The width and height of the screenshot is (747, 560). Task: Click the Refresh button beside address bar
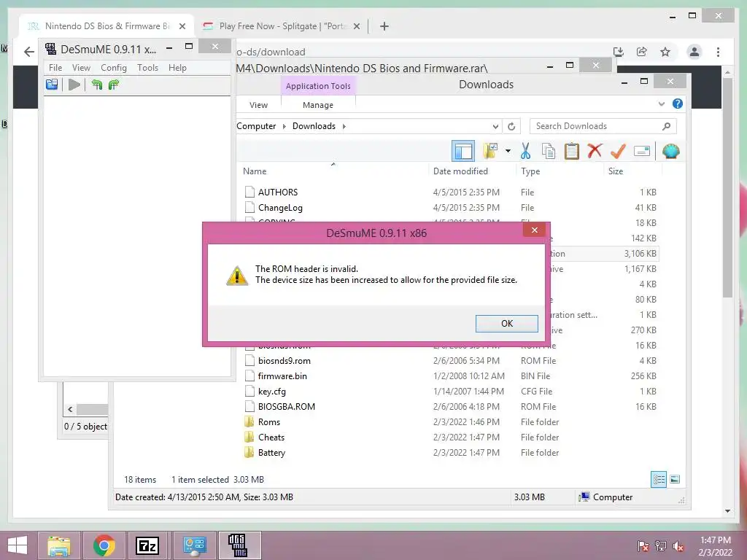[x=511, y=127]
